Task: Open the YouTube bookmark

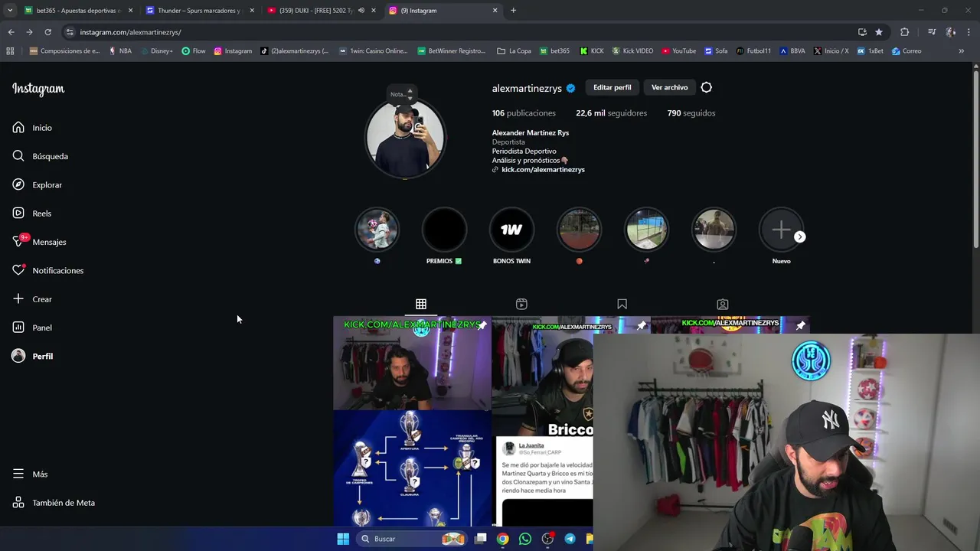Action: pos(679,51)
